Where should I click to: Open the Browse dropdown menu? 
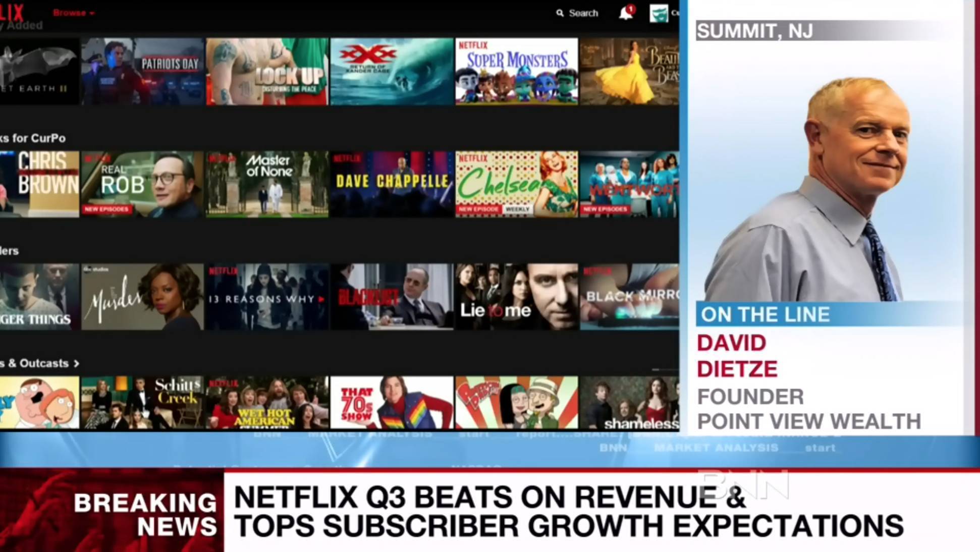pyautogui.click(x=74, y=13)
